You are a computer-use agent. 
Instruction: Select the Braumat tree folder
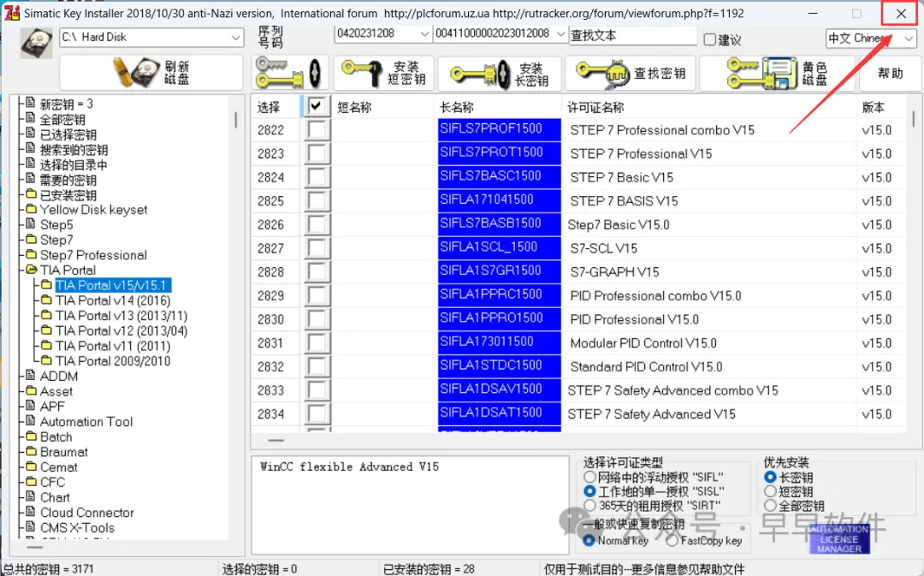(63, 452)
